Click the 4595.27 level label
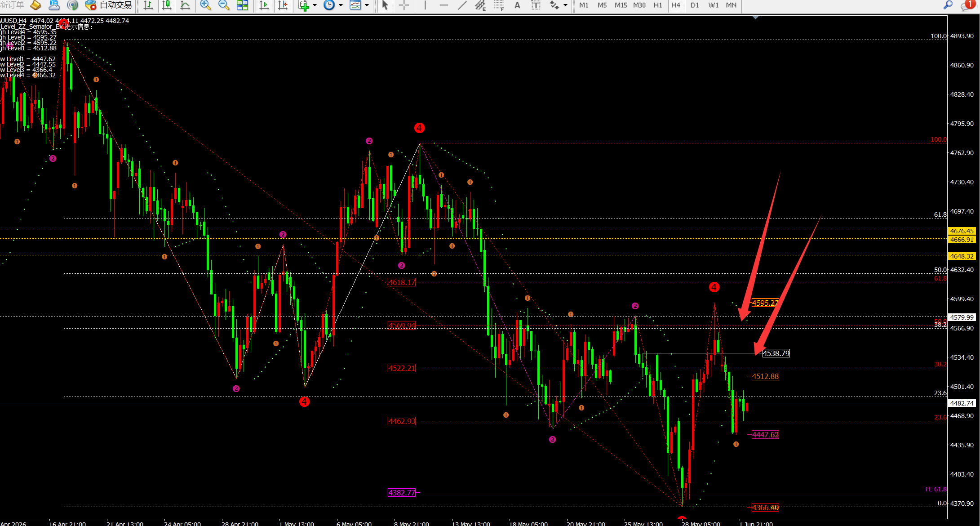980x526 pixels. 765,303
